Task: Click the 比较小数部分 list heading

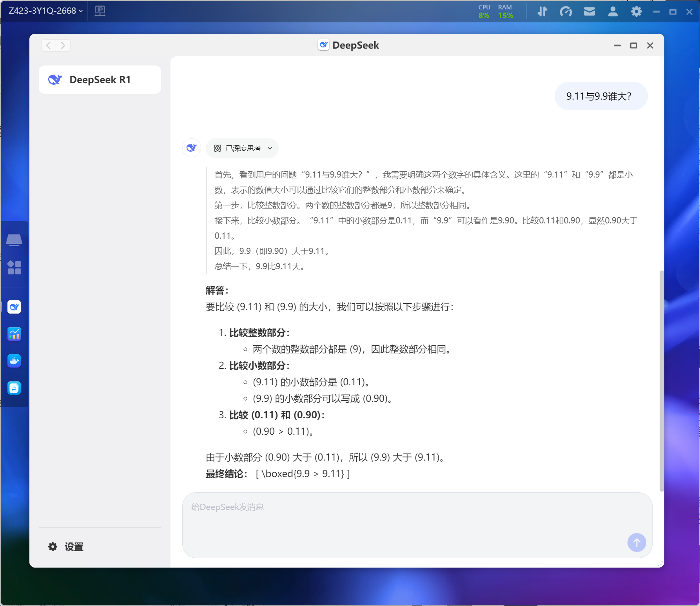Action: [x=259, y=366]
